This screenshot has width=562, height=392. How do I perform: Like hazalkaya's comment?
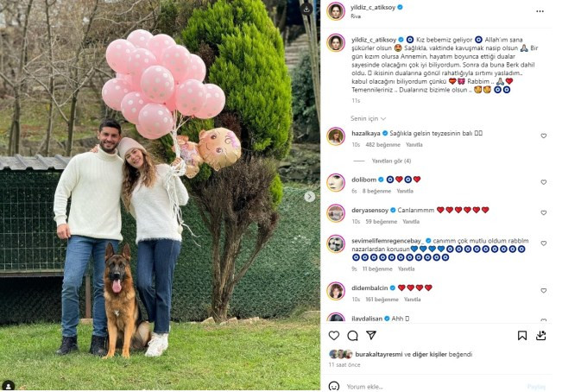pyautogui.click(x=543, y=136)
